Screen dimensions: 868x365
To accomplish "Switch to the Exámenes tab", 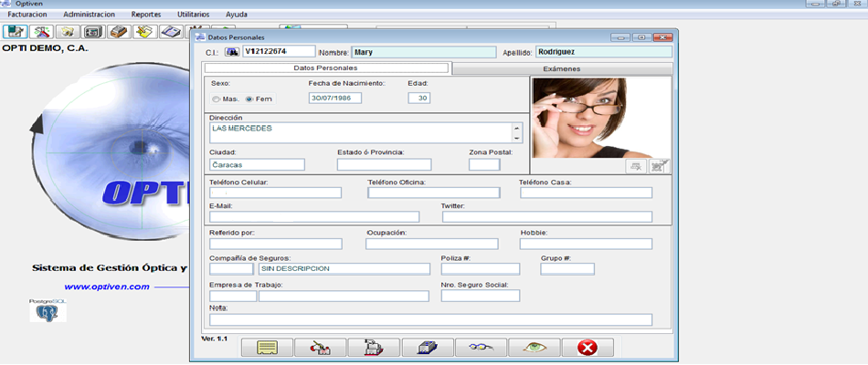I will [562, 68].
